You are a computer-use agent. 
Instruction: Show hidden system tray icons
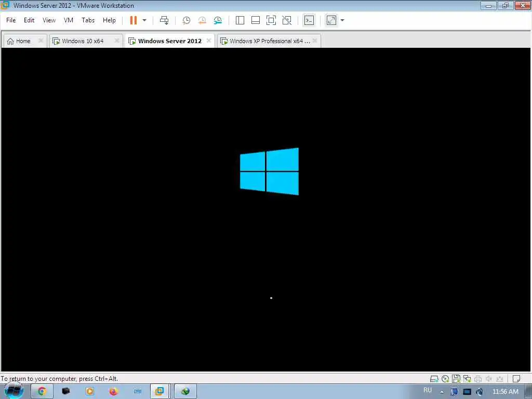[442, 392]
